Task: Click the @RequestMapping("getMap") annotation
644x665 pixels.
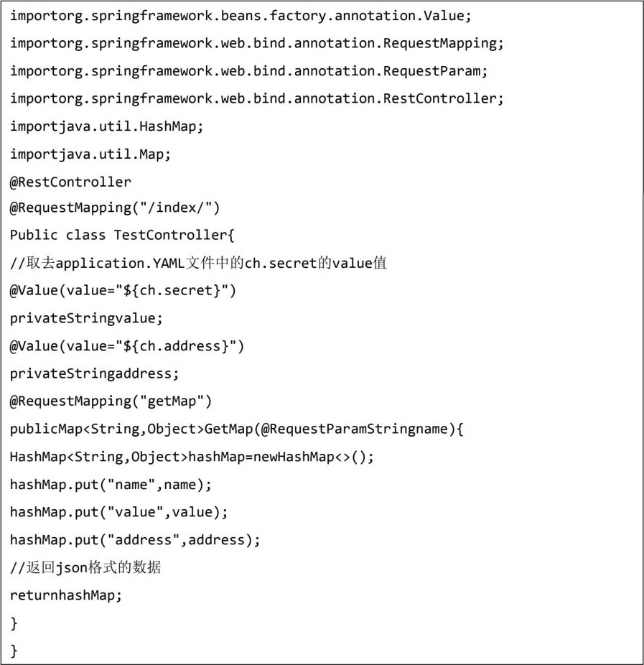Action: tap(111, 401)
